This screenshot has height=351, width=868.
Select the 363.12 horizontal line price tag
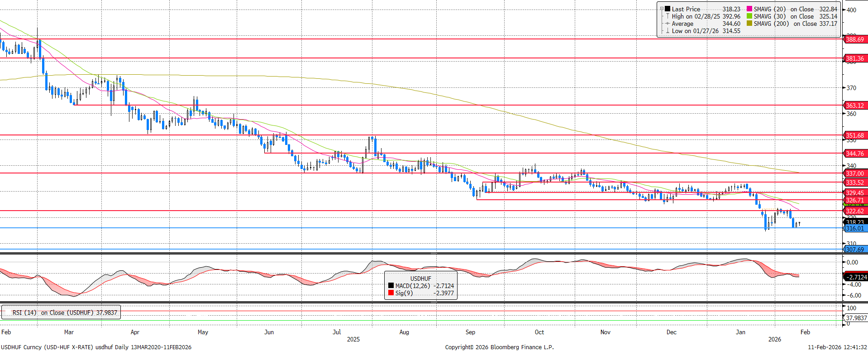[x=855, y=106]
